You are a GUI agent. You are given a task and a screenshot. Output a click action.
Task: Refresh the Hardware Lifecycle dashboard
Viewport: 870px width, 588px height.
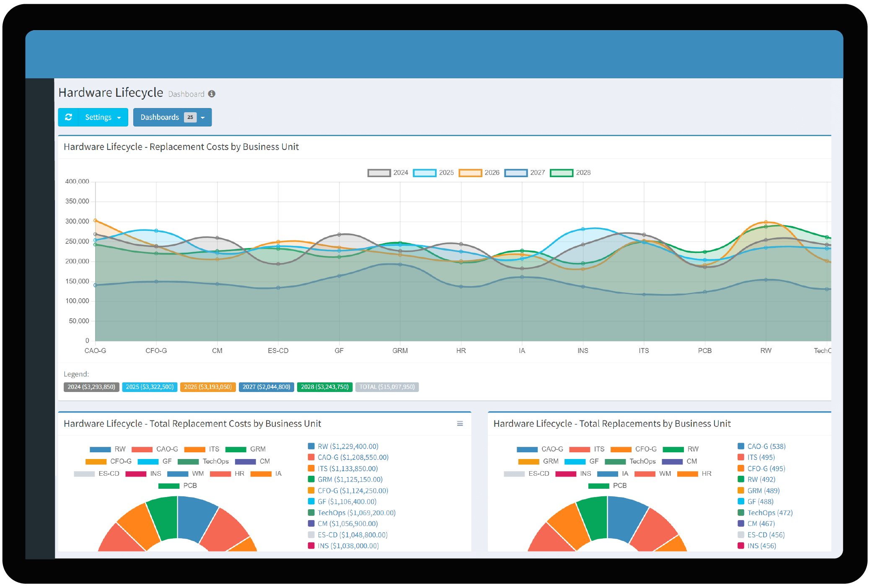(68, 117)
